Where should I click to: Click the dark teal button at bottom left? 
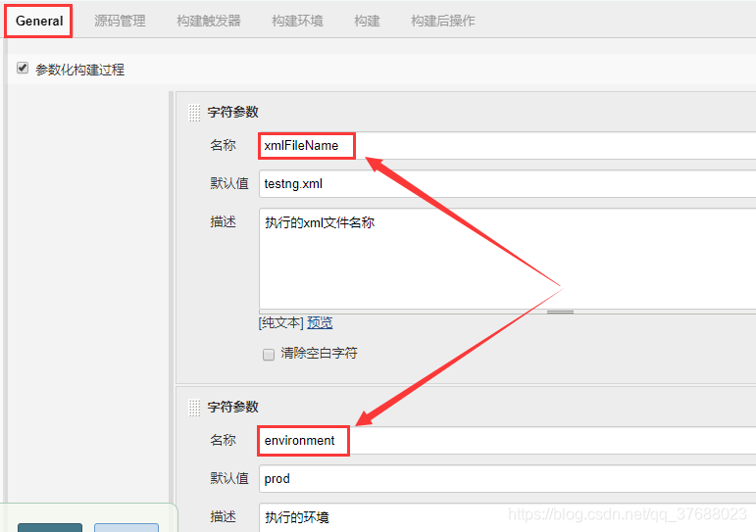click(x=50, y=528)
